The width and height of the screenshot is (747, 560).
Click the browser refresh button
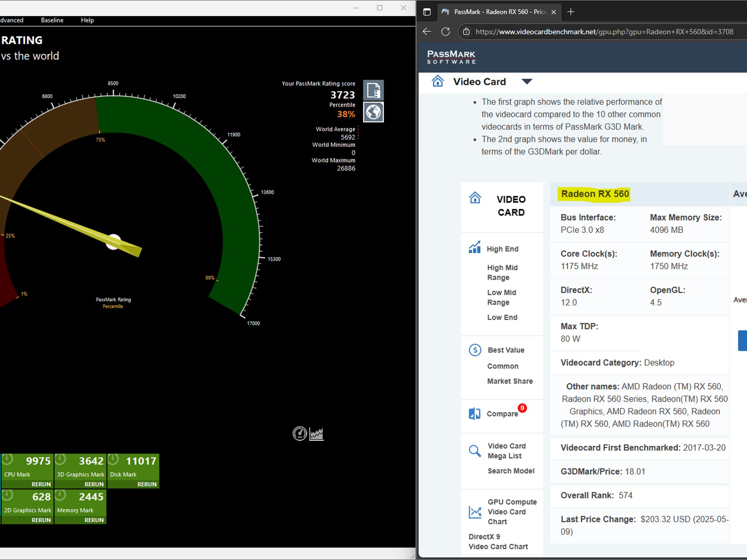click(445, 32)
